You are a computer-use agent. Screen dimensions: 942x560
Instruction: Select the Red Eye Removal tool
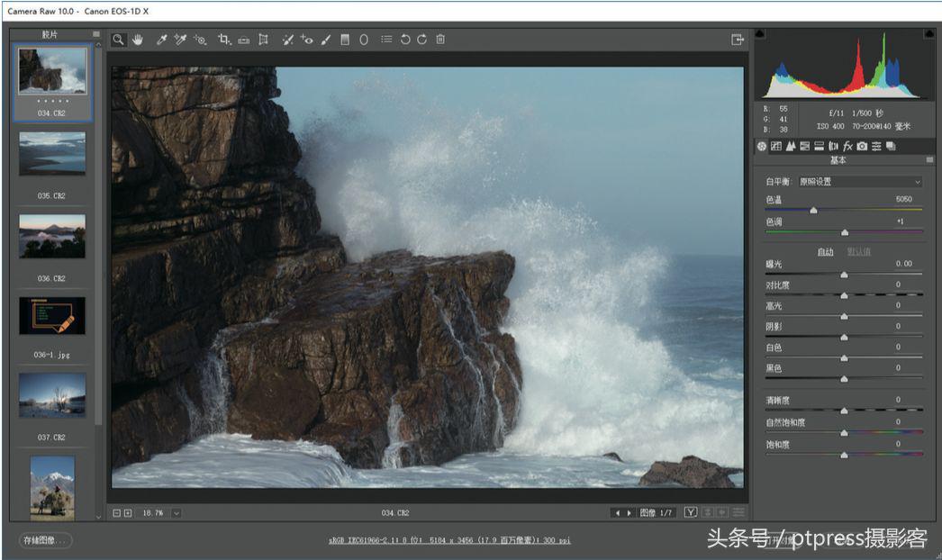pyautogui.click(x=307, y=40)
